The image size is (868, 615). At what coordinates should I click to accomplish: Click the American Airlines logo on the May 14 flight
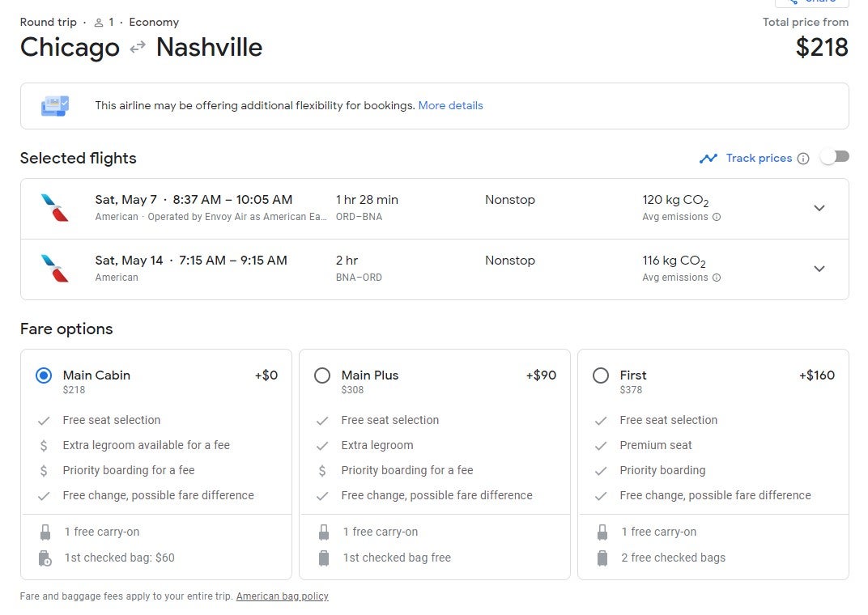coord(53,269)
